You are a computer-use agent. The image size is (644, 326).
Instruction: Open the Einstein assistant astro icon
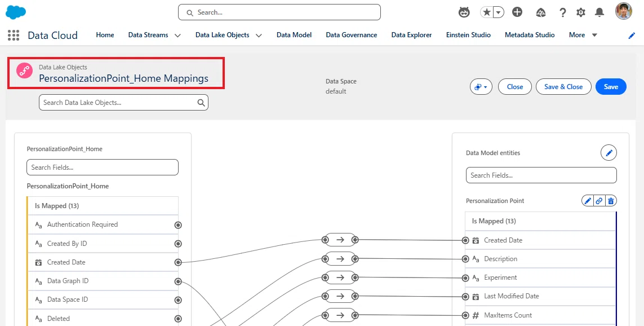pyautogui.click(x=464, y=12)
